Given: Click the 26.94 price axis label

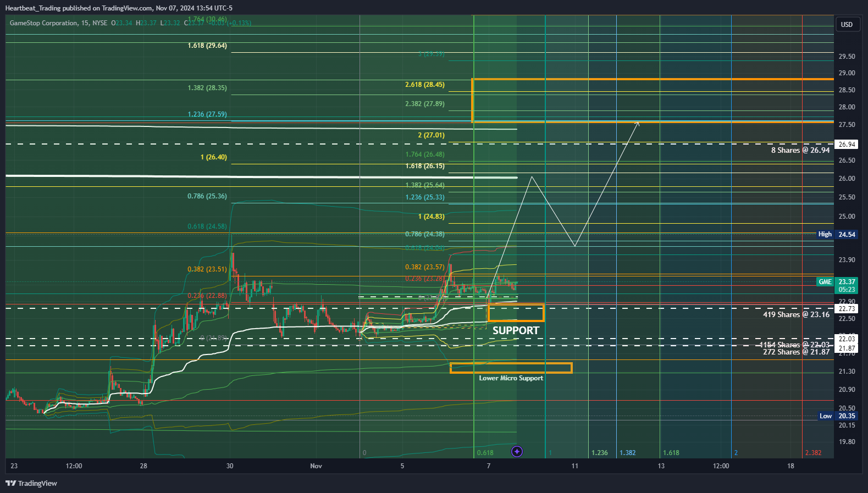Looking at the screenshot, I should coord(847,145).
